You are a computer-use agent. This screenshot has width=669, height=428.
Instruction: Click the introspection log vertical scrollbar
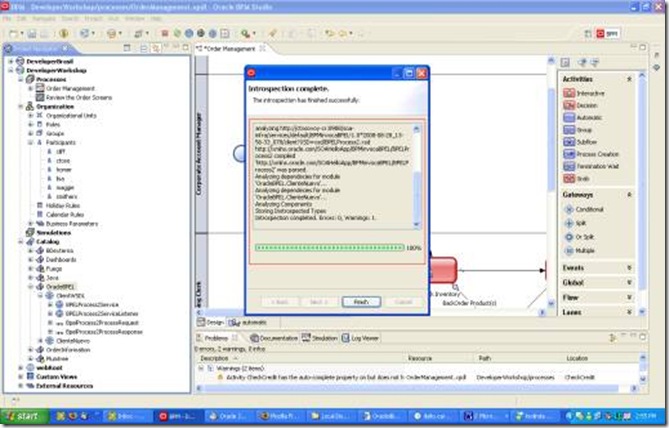pyautogui.click(x=416, y=177)
